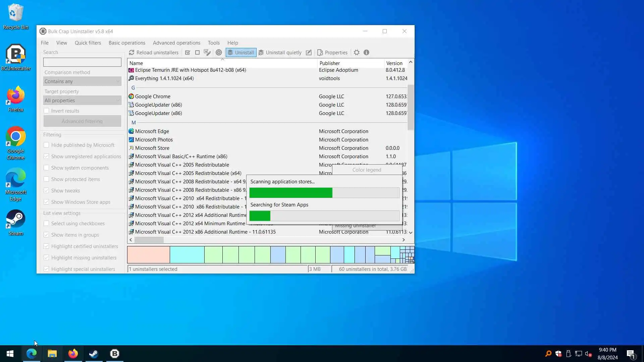Click the modify/edit pencil toolbar icon
Viewport: 644px width, 362px height.
[x=309, y=53]
